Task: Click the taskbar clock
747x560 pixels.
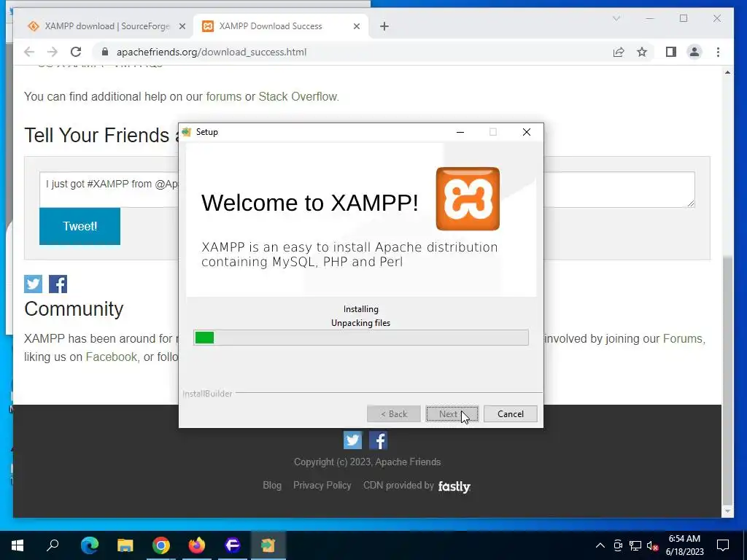Action: click(x=684, y=545)
